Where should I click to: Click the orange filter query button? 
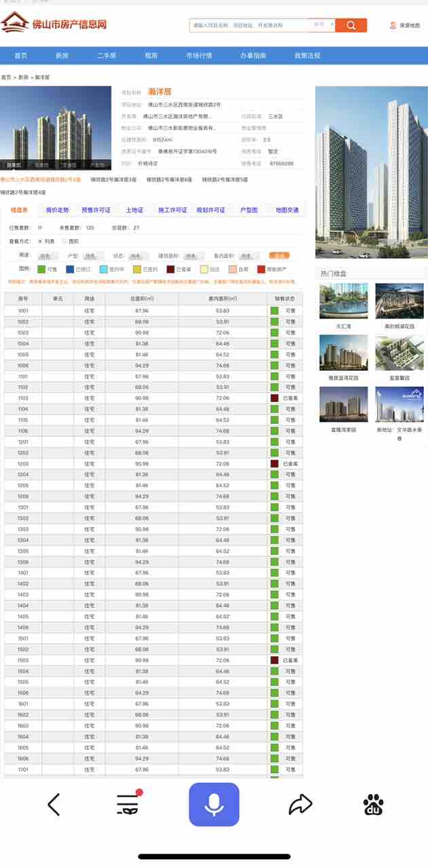click(x=279, y=256)
